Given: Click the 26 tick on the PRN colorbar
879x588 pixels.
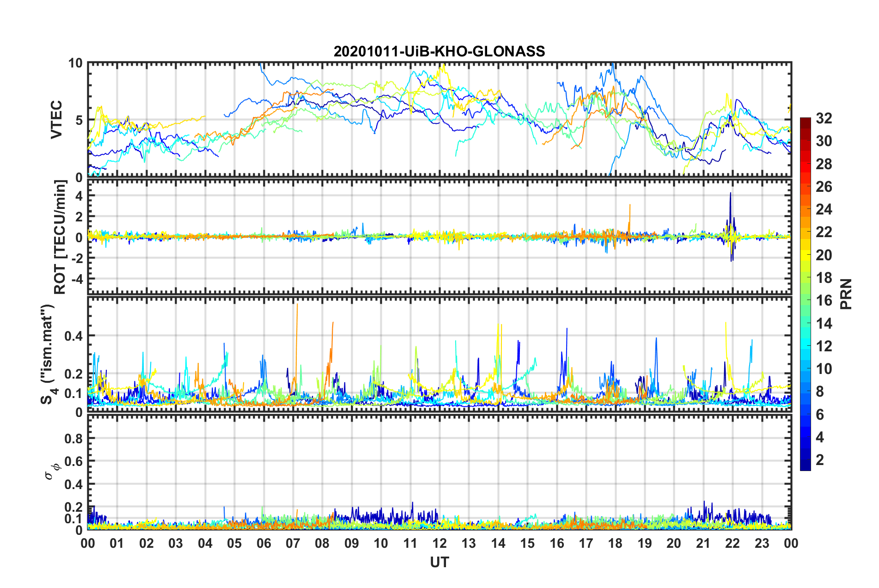Looking at the screenshot, I should pyautogui.click(x=824, y=187).
